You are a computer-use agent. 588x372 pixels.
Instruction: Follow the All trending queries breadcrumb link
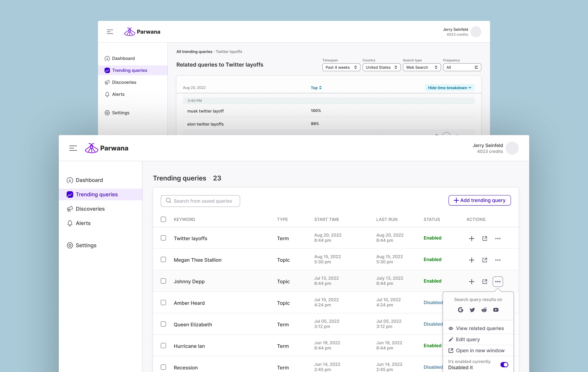(194, 52)
